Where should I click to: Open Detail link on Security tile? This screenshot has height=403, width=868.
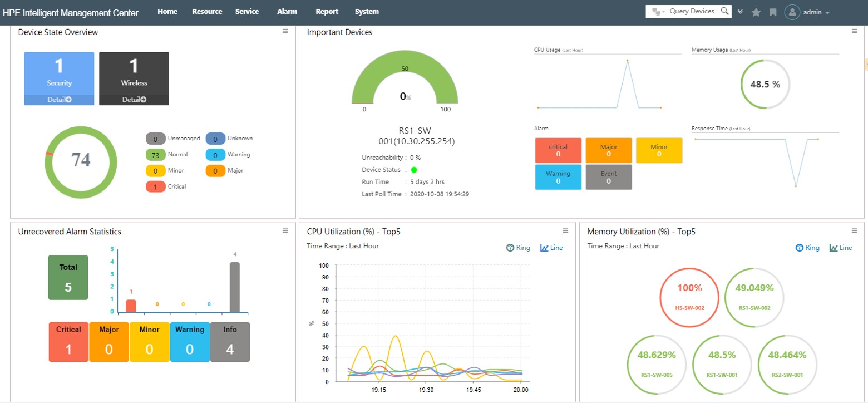(x=59, y=100)
